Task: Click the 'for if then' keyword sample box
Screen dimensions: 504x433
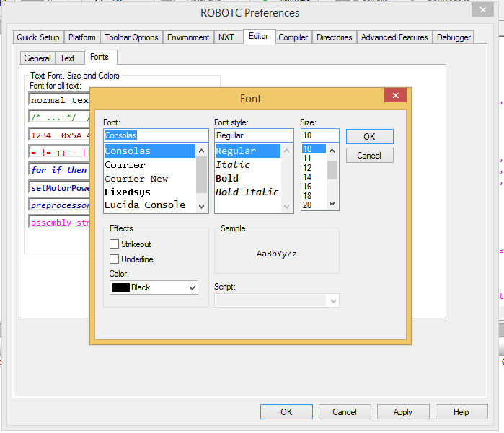Action: 59,169
